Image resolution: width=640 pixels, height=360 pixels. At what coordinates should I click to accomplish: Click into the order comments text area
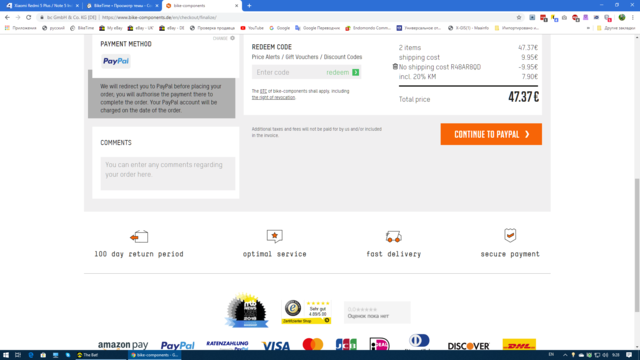click(x=168, y=173)
